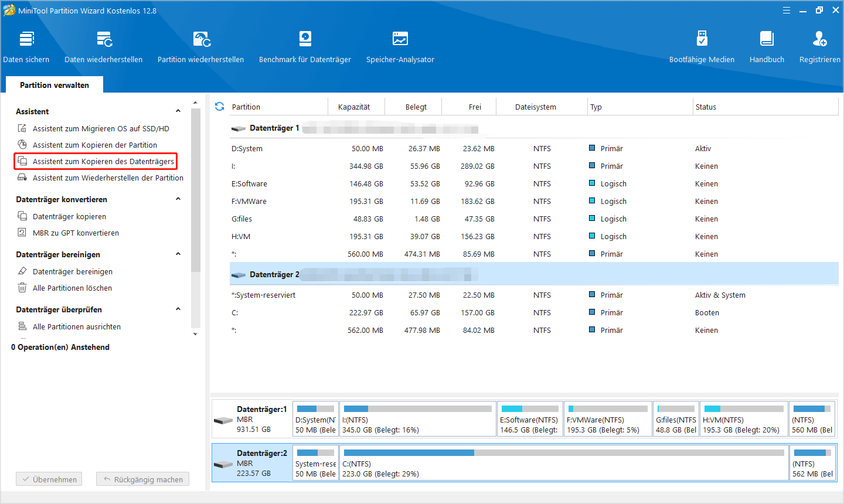
Task: Select F:VMWare(NTFS) block in disk map
Action: [608, 419]
